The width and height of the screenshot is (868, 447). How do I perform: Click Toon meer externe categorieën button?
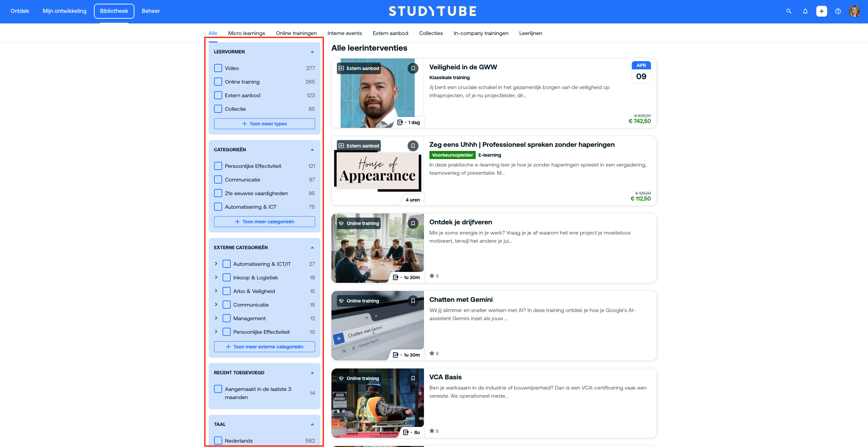pos(264,347)
